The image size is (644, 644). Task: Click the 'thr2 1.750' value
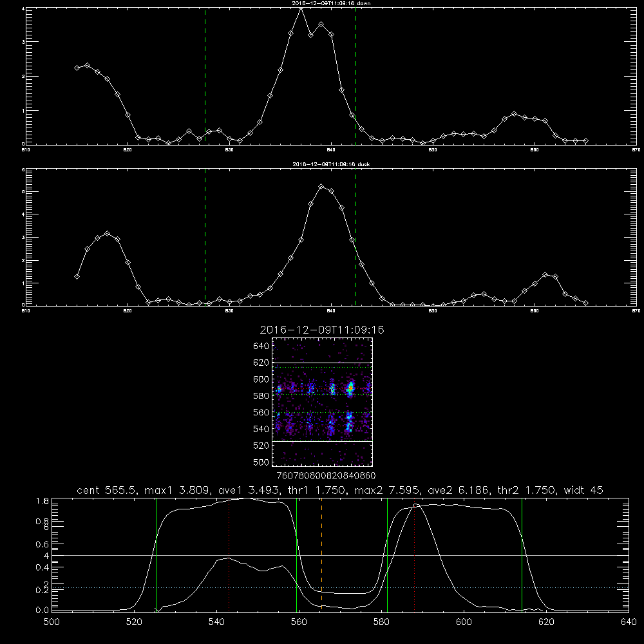[529, 490]
